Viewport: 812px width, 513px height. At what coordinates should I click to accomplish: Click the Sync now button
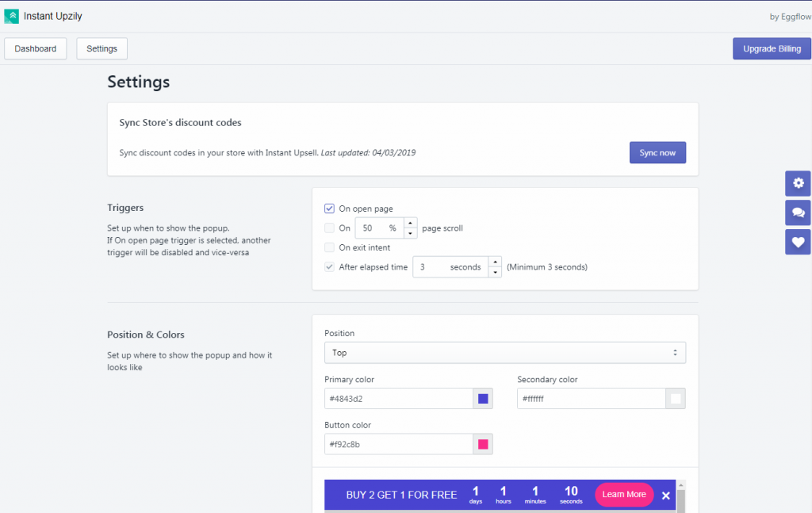657,153
